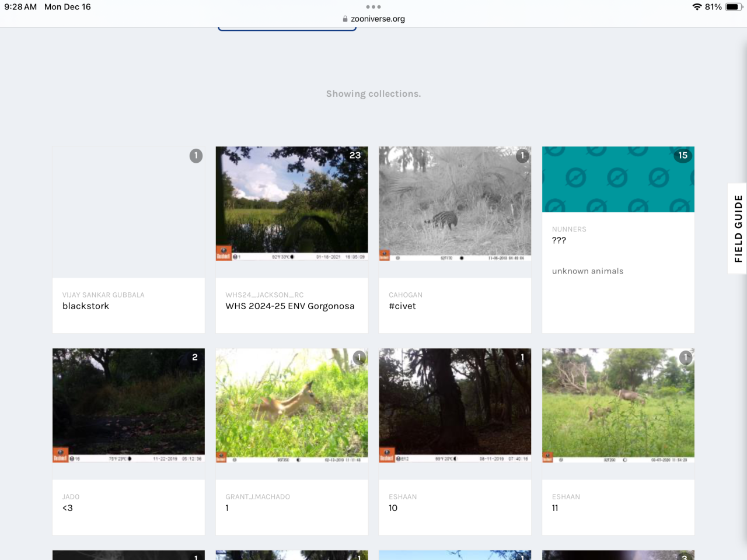The height and width of the screenshot is (560, 747).
Task: Click the 23 subject count badge
Action: (355, 155)
